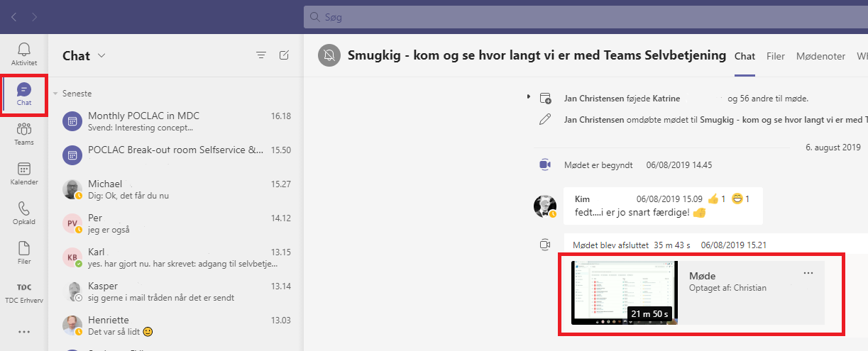Open chat with Michael
Image resolution: width=868 pixels, height=351 pixels.
pos(175,189)
